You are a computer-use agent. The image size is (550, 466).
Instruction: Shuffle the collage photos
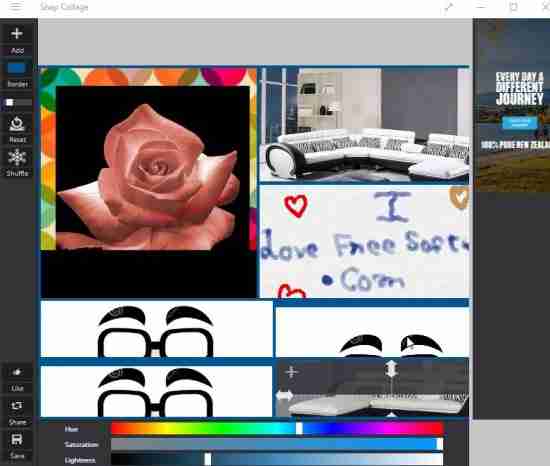(17, 157)
